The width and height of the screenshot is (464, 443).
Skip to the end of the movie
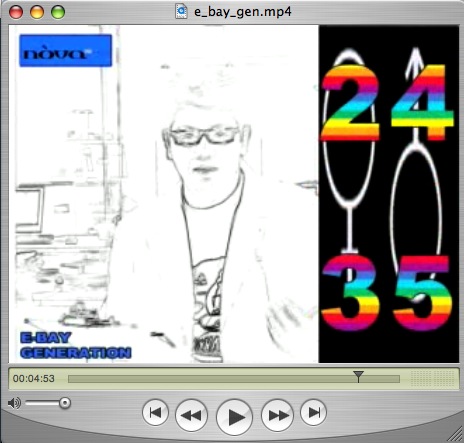pyautogui.click(x=313, y=412)
